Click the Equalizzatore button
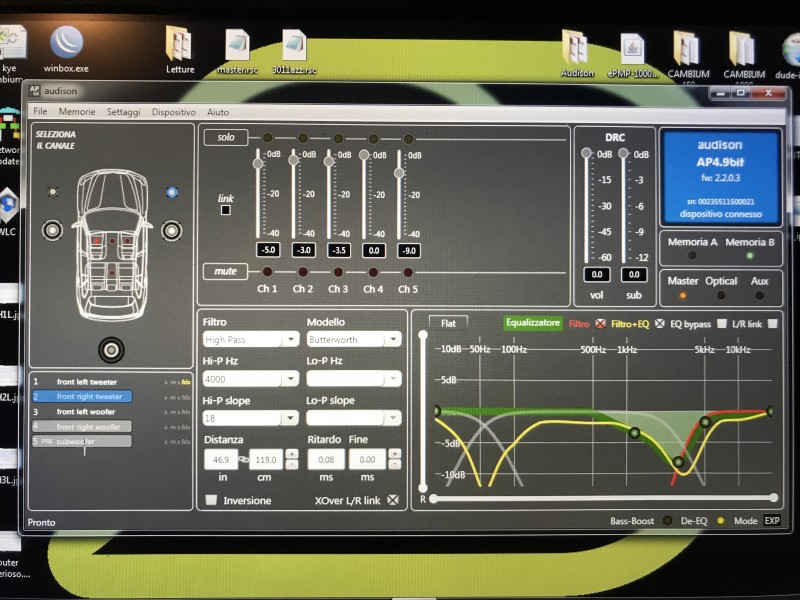This screenshot has height=600, width=800. pyautogui.click(x=533, y=323)
